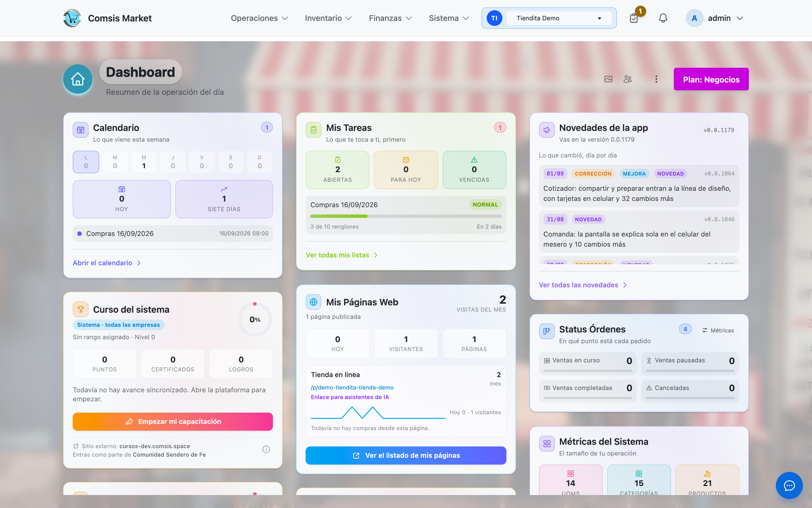Select the S day cell in Calendario

pyautogui.click(x=231, y=162)
